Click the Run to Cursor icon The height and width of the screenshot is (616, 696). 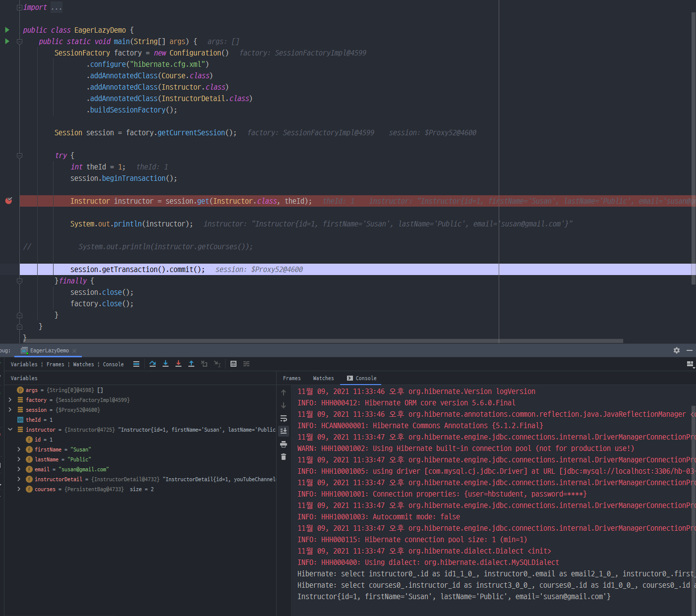tap(217, 364)
